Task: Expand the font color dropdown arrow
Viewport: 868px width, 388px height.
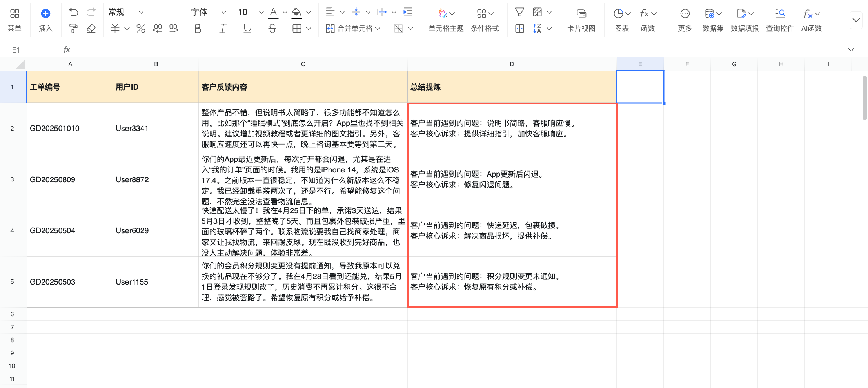Action: pyautogui.click(x=285, y=12)
